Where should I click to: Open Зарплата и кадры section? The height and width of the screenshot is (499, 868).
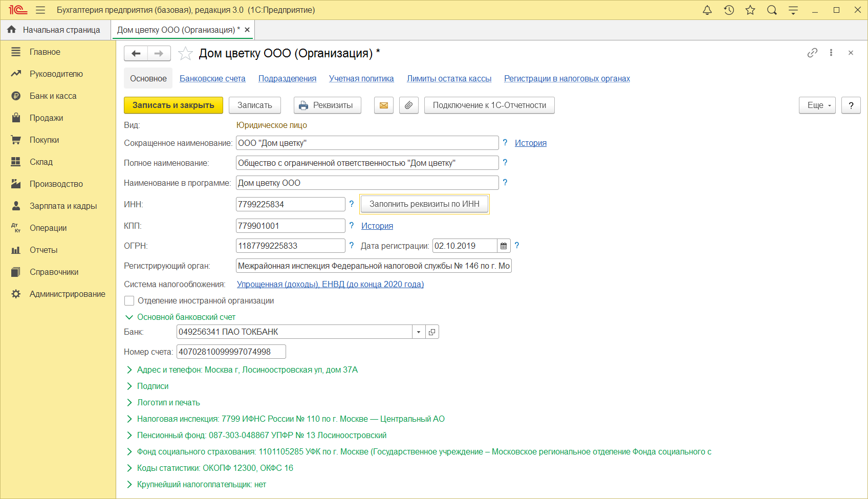58,206
